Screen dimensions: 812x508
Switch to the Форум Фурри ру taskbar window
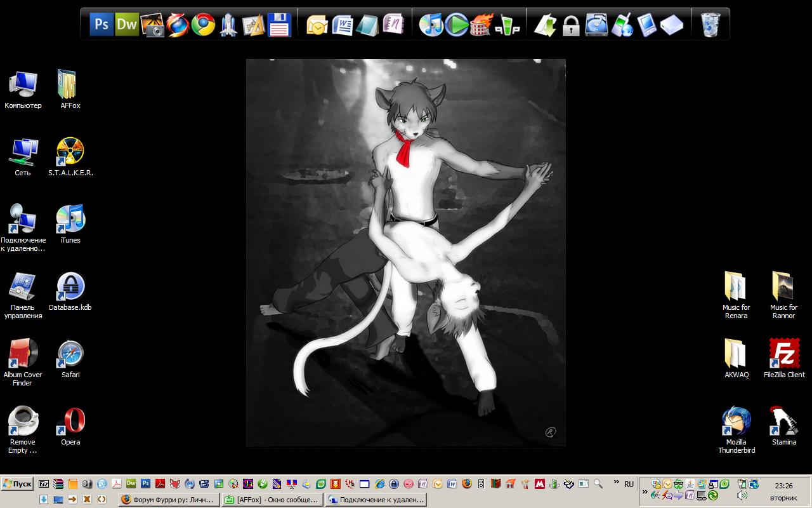169,500
